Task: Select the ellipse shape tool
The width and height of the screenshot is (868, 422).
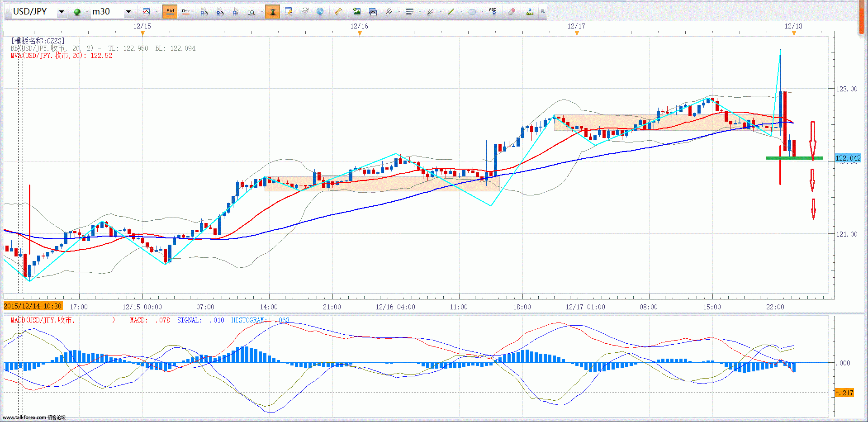Action: pyautogui.click(x=472, y=12)
